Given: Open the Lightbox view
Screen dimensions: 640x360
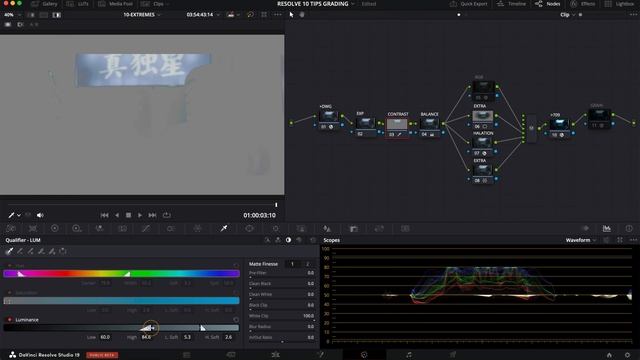Looking at the screenshot, I should point(620,4).
